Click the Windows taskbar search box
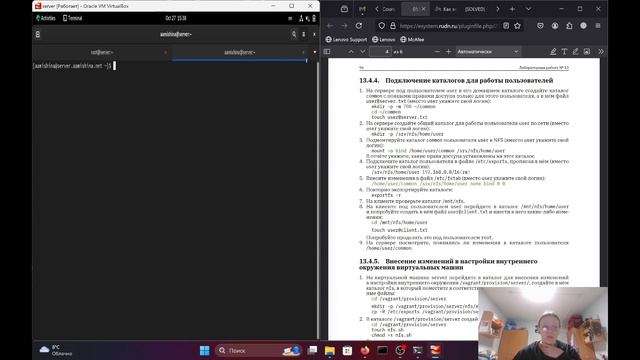 257,351
